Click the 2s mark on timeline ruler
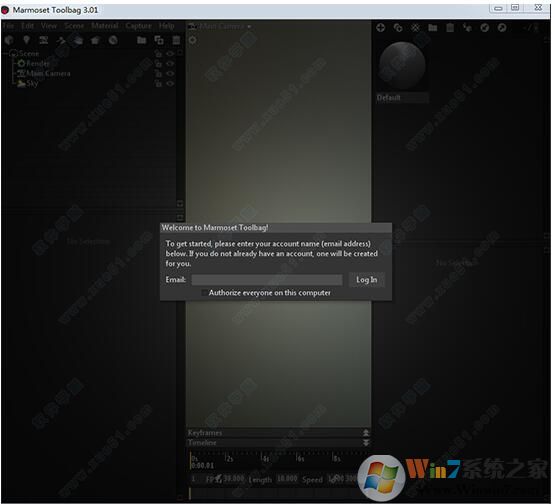This screenshot has width=555, height=504. (x=230, y=459)
